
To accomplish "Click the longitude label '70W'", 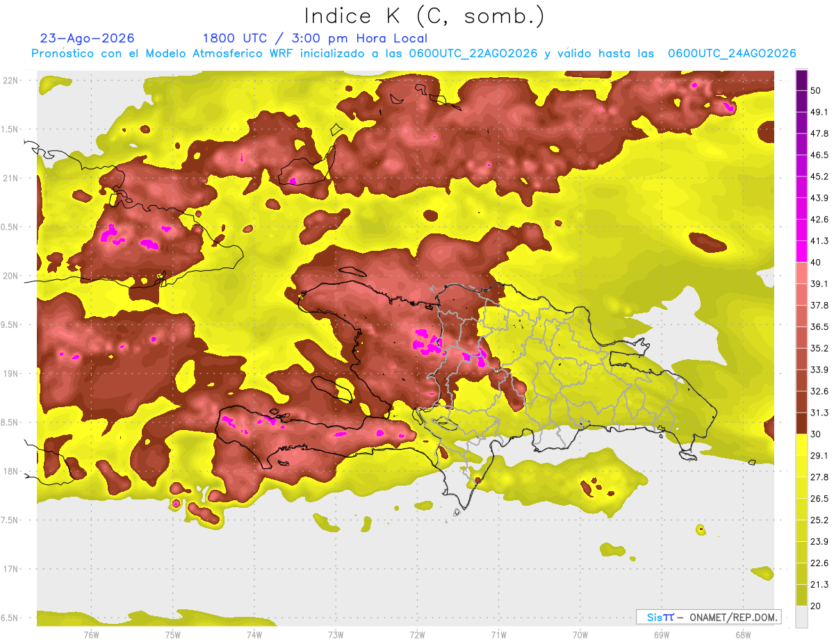I will tap(580, 635).
